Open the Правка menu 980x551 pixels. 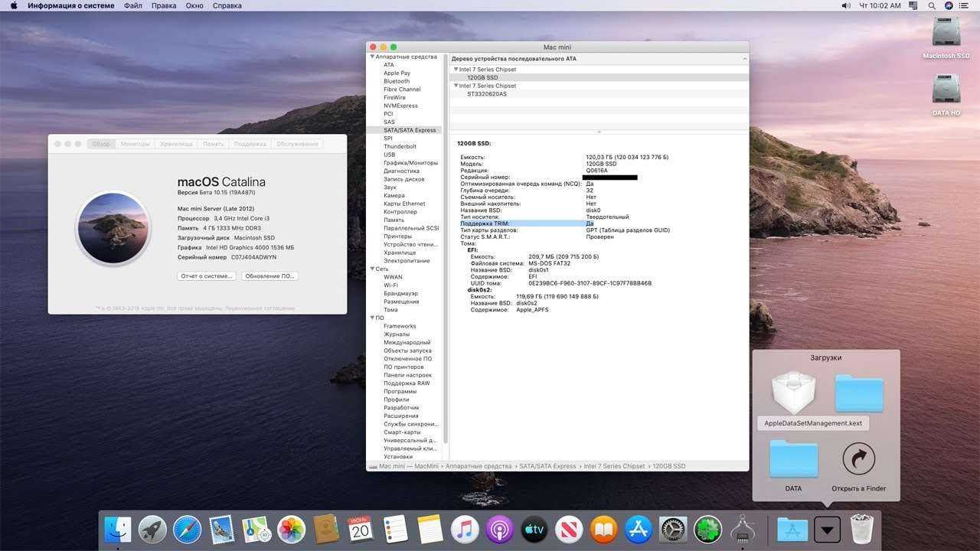164,5
